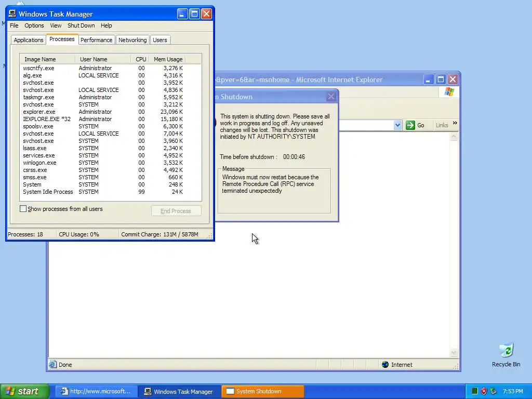Switch to the Networking tab

pos(132,40)
